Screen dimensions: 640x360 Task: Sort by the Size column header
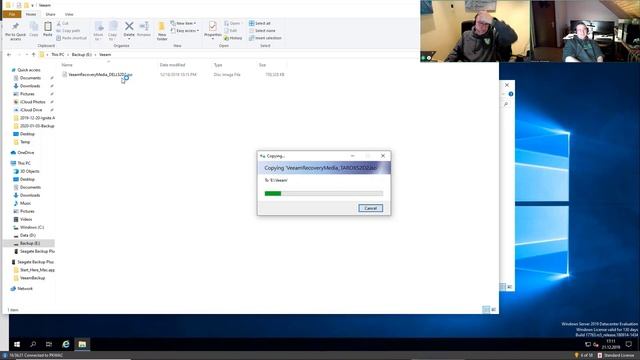262,65
